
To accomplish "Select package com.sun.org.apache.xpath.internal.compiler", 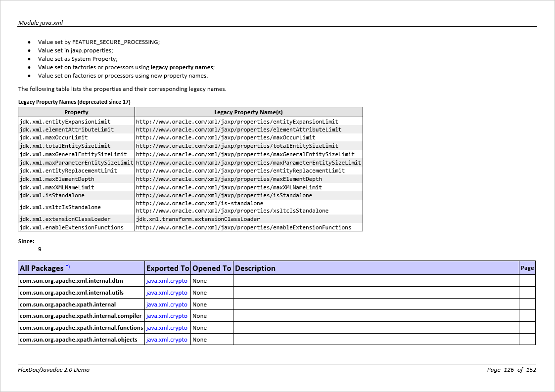I will click(81, 316).
